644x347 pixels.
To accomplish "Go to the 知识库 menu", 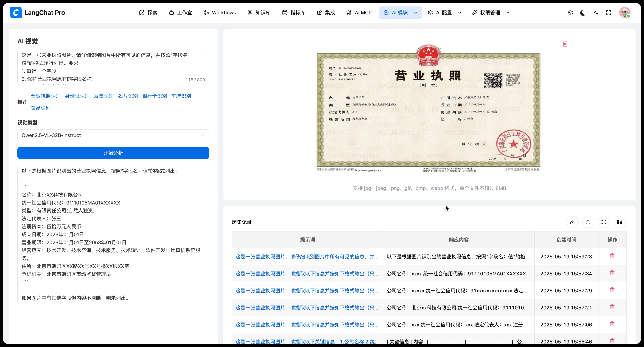I will [x=259, y=13].
